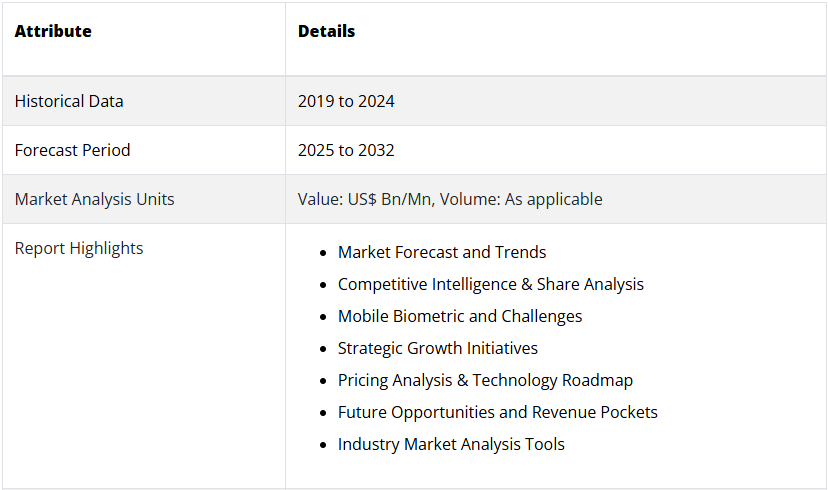Select the Forecast Period label
The image size is (828, 490).
pos(72,150)
